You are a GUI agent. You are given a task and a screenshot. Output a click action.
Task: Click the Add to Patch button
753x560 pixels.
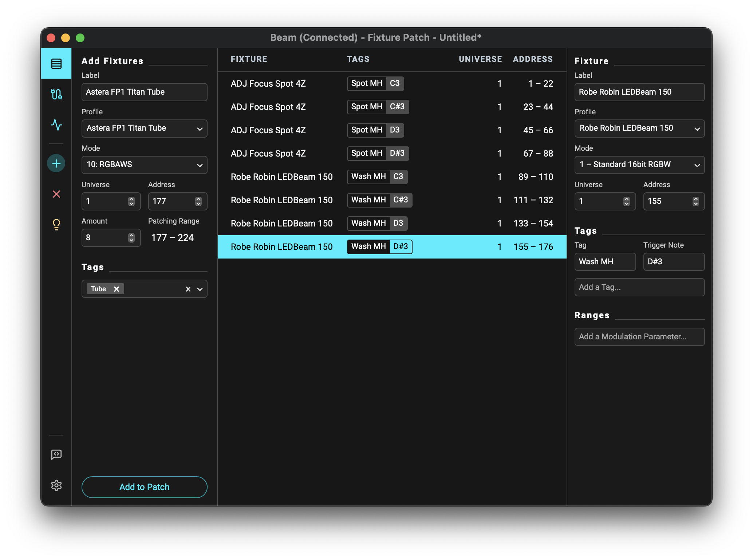click(x=145, y=487)
